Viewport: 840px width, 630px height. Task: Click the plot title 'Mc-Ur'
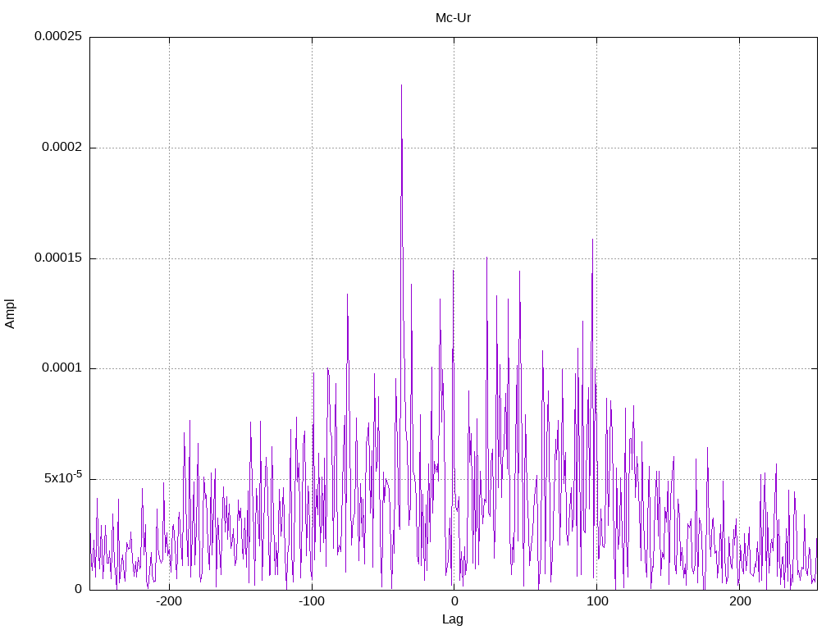point(453,18)
